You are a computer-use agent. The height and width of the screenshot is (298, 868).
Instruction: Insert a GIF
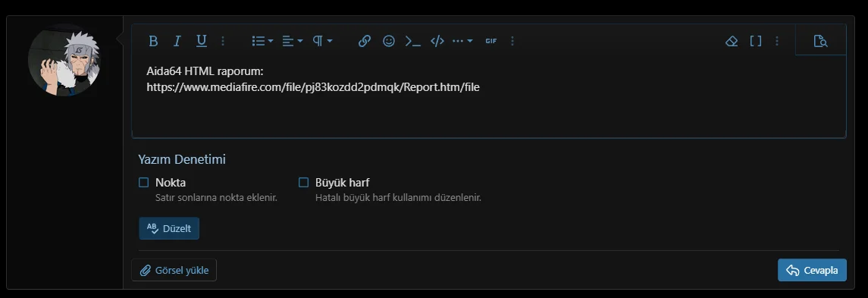tap(491, 41)
